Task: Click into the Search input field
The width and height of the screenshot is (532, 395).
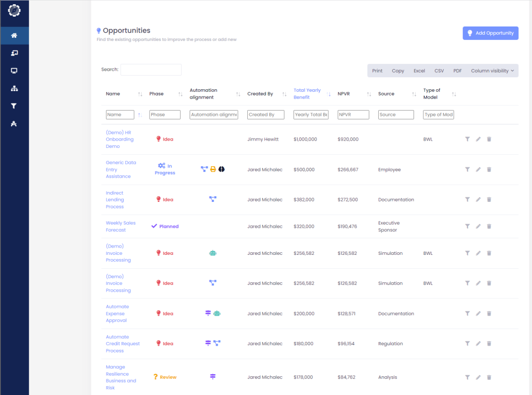Action: point(151,70)
